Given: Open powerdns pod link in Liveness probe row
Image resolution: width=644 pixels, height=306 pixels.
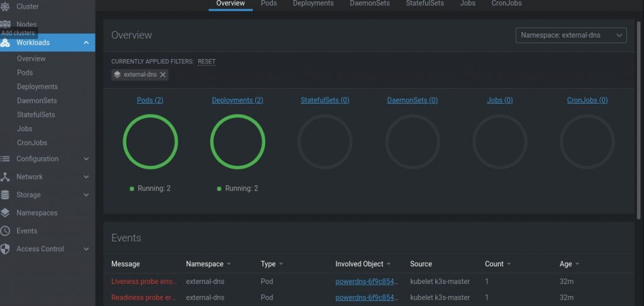Looking at the screenshot, I should pos(367,281).
